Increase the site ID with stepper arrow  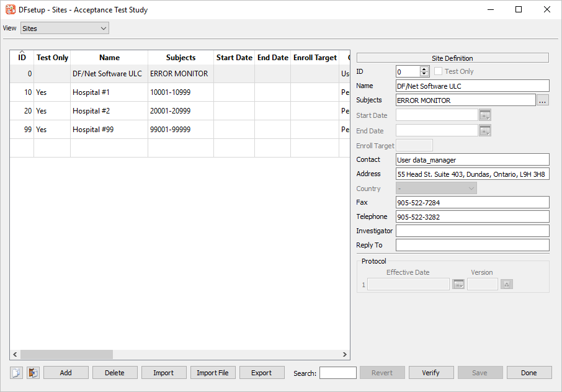tap(424, 69)
